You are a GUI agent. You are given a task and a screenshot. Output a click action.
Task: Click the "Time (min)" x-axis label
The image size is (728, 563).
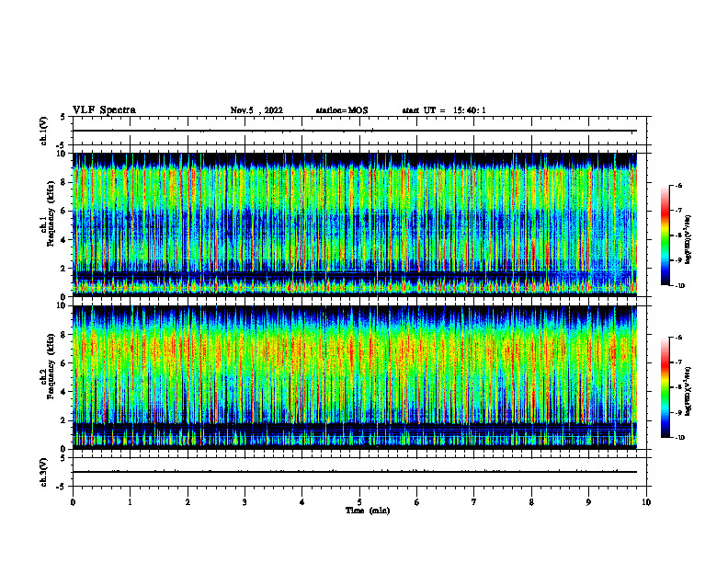[368, 511]
